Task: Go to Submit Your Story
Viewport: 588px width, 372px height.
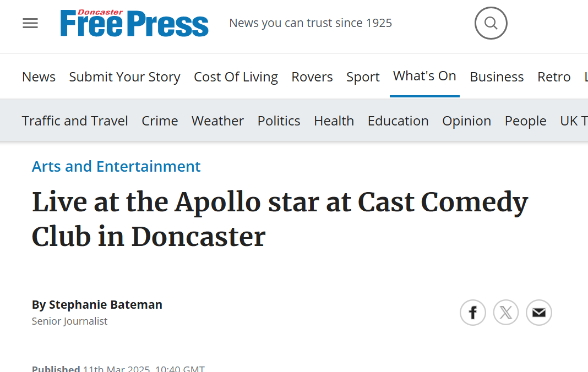Action: (x=124, y=76)
